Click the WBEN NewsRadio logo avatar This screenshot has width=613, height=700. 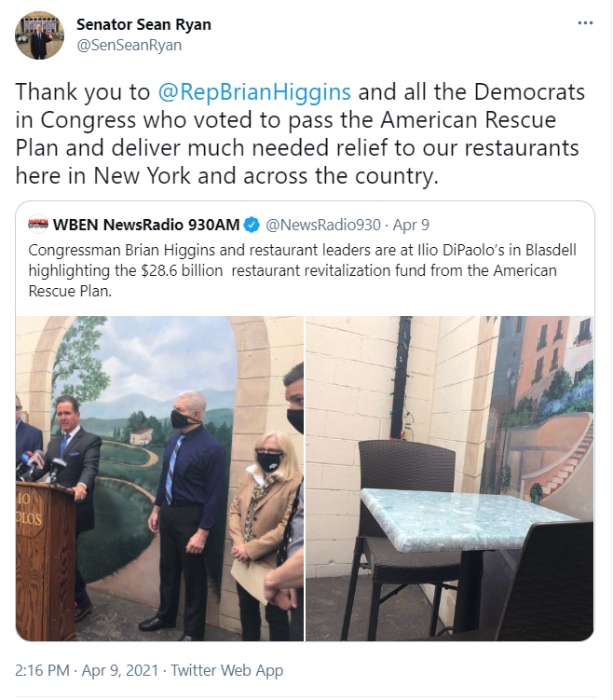(38, 224)
